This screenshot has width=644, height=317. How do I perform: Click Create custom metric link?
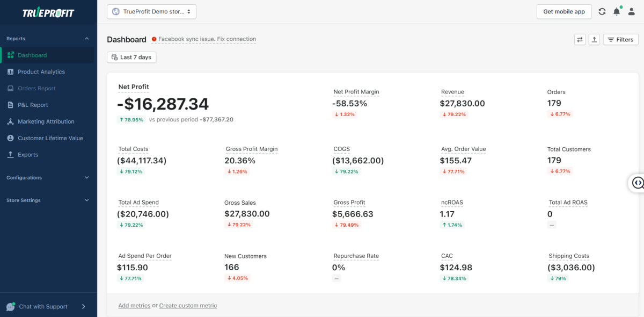pos(188,305)
